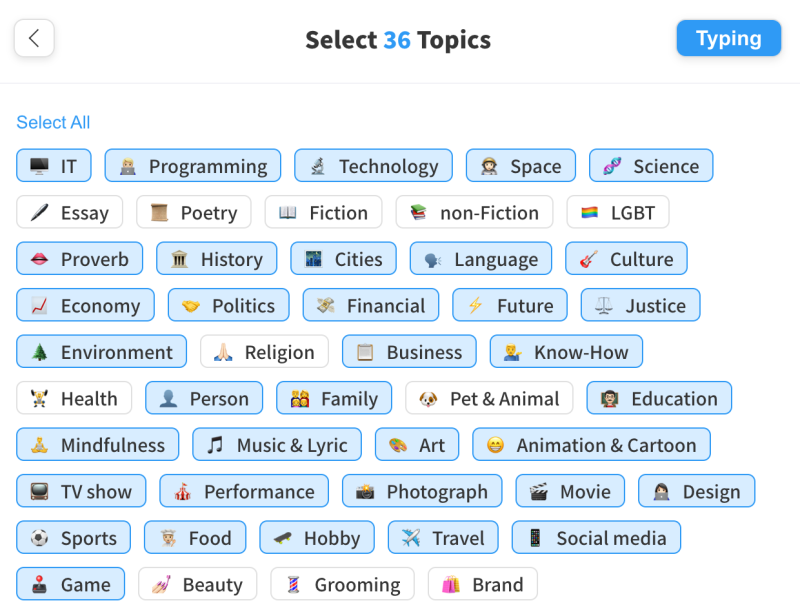Image resolution: width=800 pixels, height=603 pixels.
Task: Toggle the Religion topic on
Action: click(264, 351)
